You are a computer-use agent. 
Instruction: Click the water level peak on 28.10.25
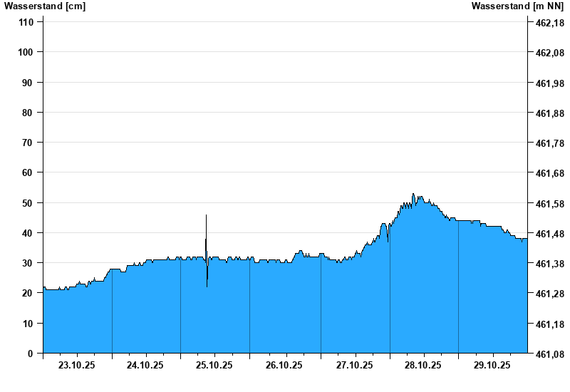[x=413, y=195]
